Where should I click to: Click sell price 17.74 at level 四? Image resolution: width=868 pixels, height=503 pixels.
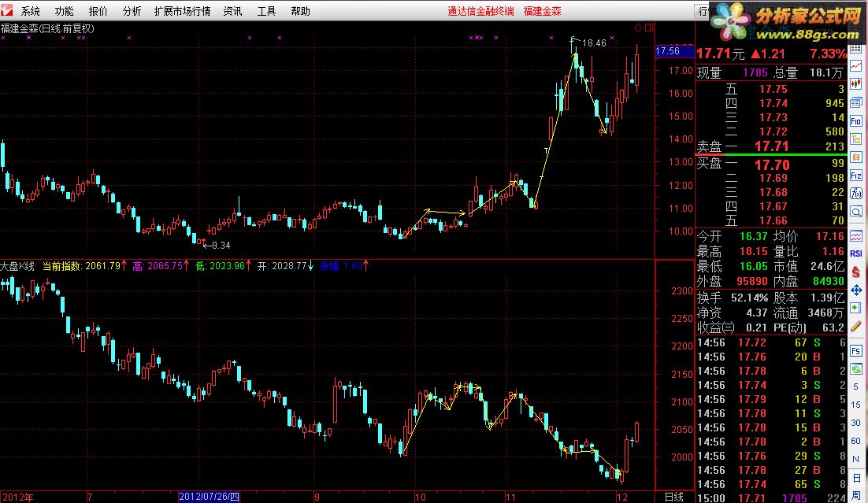tap(773, 103)
